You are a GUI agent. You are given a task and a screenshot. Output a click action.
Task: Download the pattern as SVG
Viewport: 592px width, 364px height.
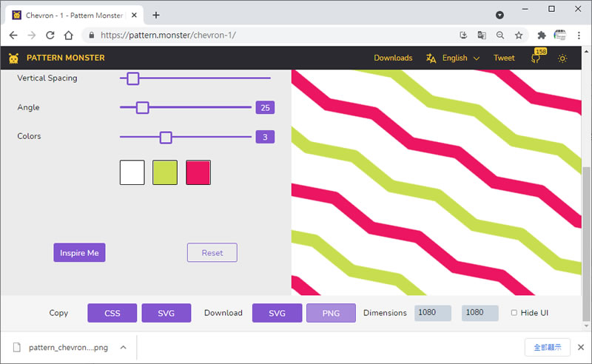[277, 313]
